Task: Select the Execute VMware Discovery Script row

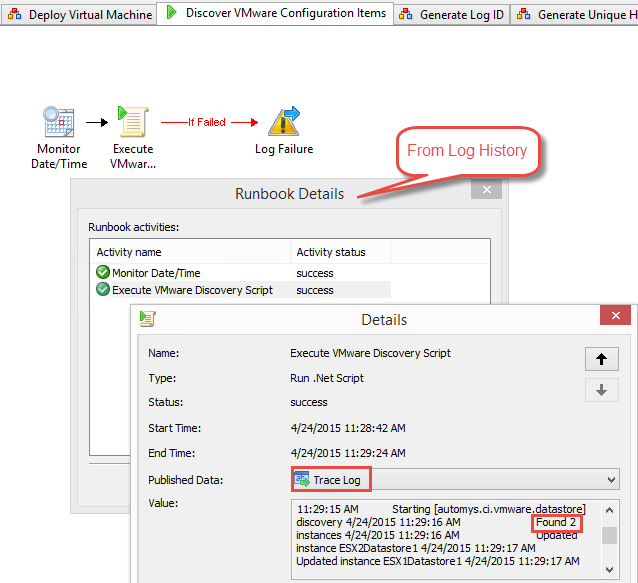Action: [242, 290]
